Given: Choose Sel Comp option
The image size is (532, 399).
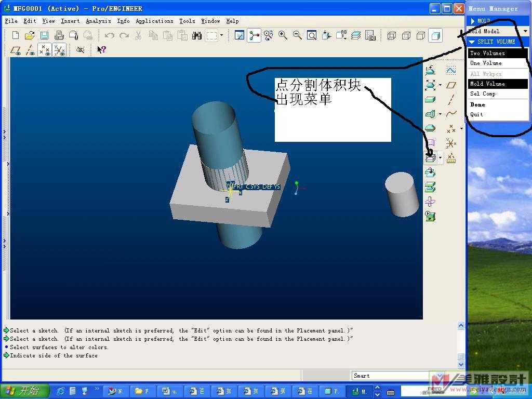Looking at the screenshot, I should click(x=498, y=94).
